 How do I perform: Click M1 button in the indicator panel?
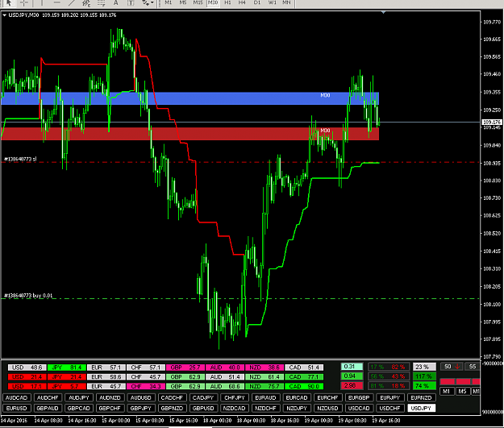(x=447, y=392)
